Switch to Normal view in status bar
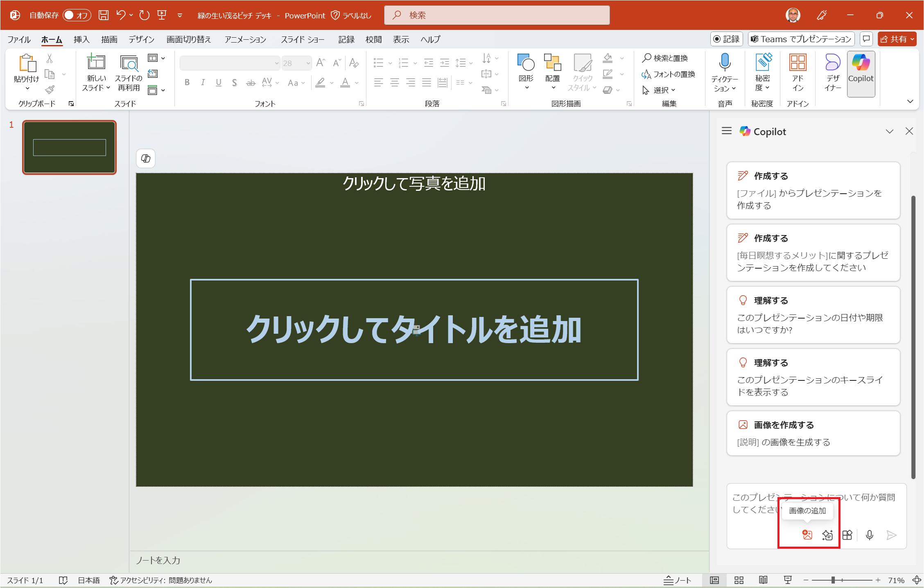The height and width of the screenshot is (588, 924). pyautogui.click(x=714, y=580)
